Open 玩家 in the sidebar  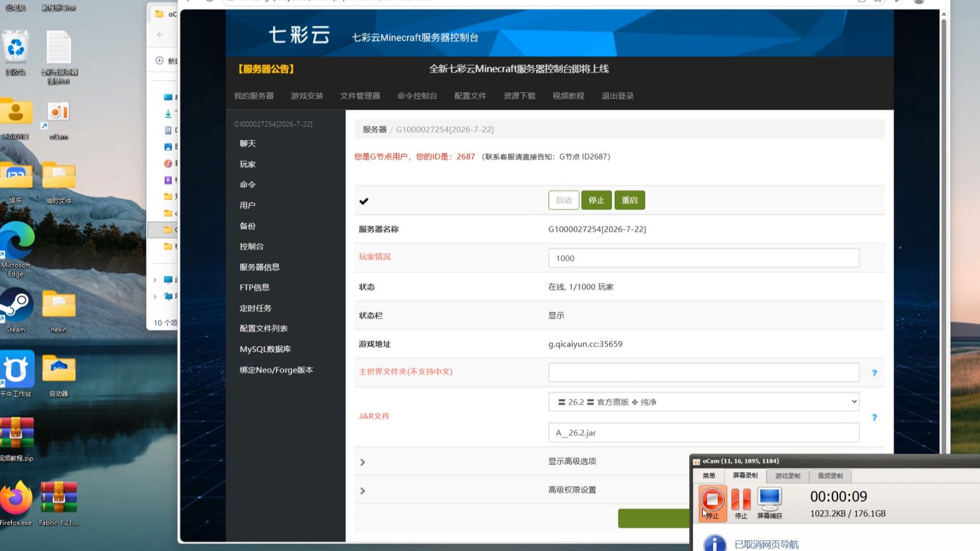tap(248, 164)
